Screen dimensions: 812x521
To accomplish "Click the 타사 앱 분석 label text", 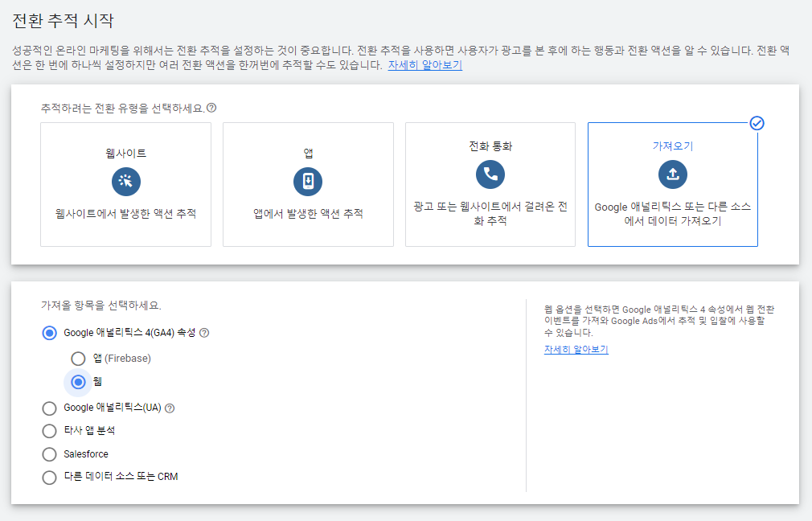I will pyautogui.click(x=89, y=430).
